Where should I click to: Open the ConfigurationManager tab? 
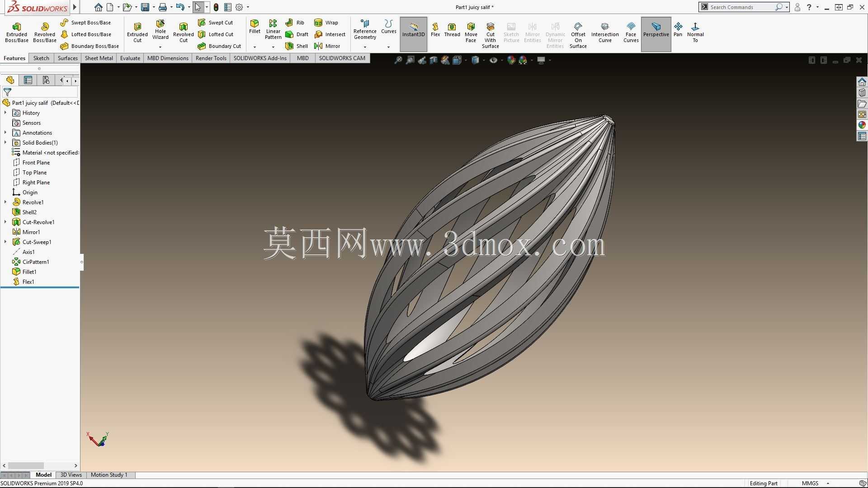[x=46, y=80]
